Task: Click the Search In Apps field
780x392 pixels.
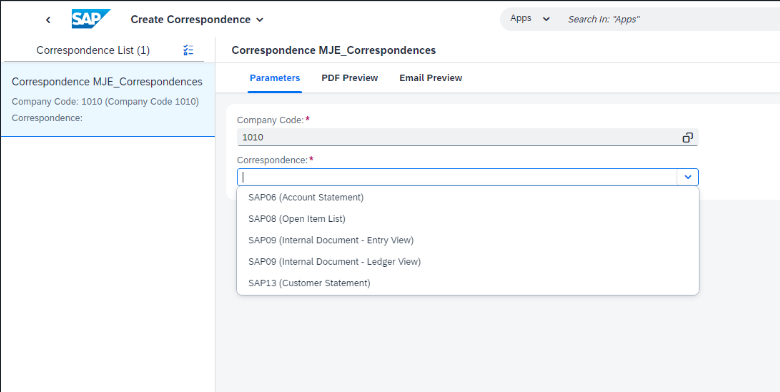Action: click(672, 19)
